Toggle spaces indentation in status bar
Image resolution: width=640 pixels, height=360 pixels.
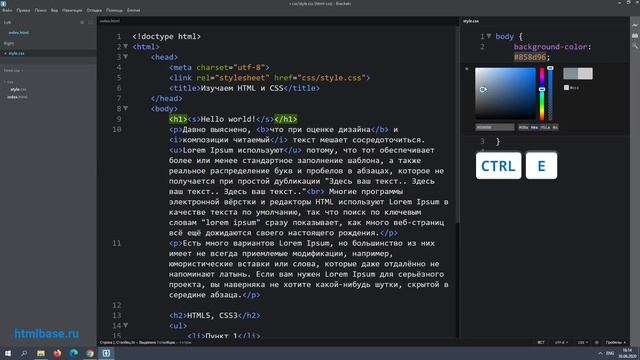[x=616, y=342]
